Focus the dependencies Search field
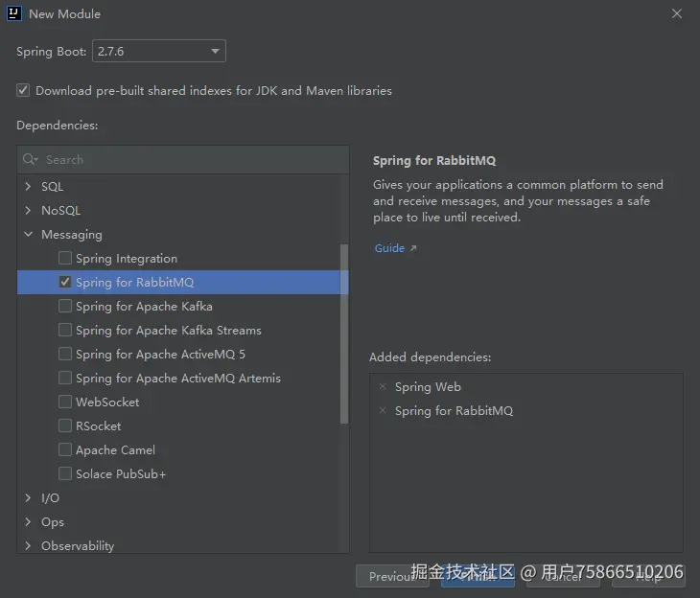700x598 pixels. [x=183, y=160]
